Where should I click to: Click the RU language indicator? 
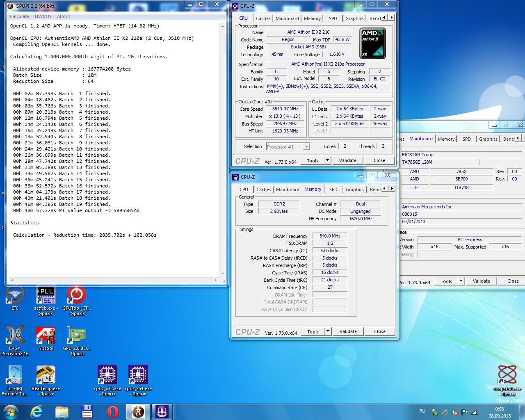pos(422,411)
